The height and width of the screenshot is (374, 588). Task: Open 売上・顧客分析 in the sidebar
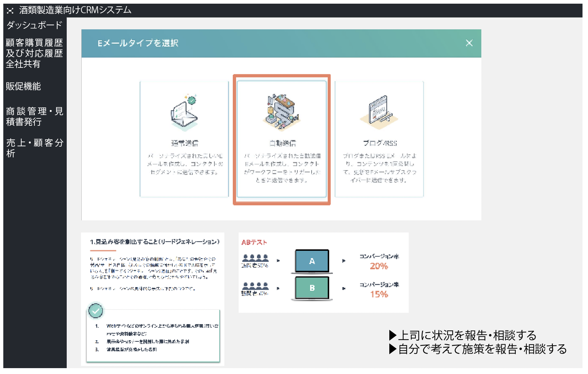point(34,148)
